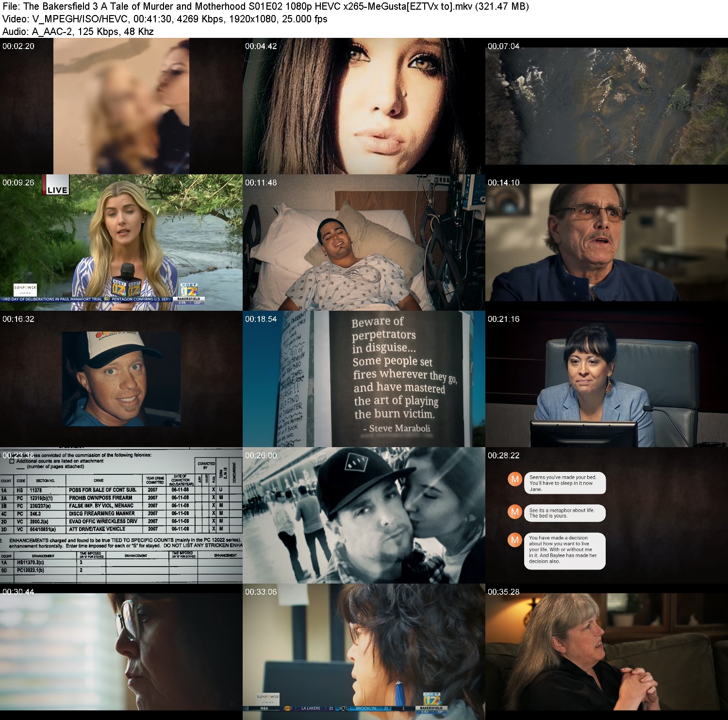
Task: Click the 'You have made a decision' message bubble
Action: pos(565,551)
